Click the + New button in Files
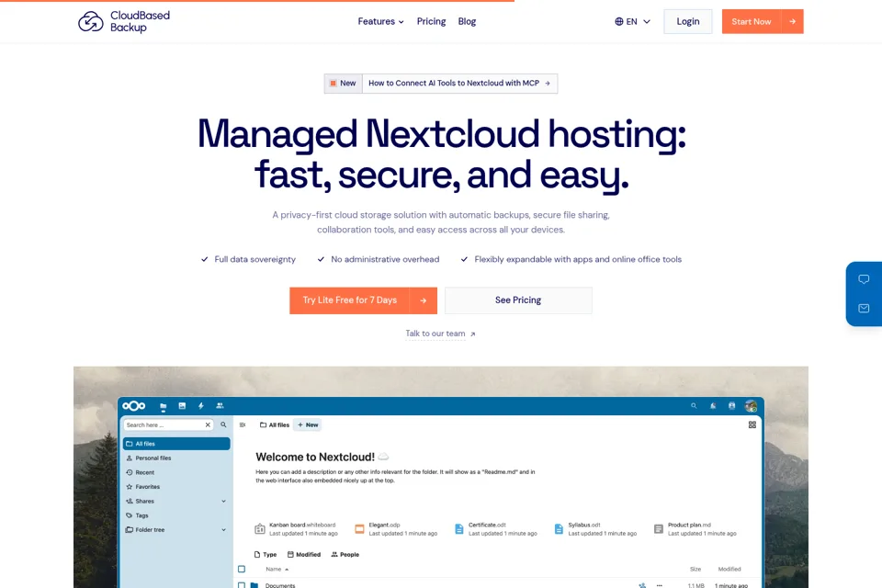This screenshot has height=588, width=882. pyautogui.click(x=308, y=424)
